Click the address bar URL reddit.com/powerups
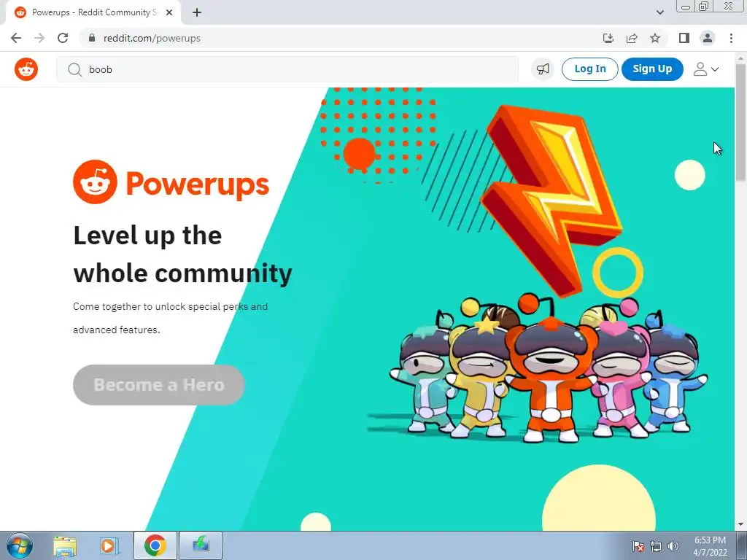 pos(152,38)
